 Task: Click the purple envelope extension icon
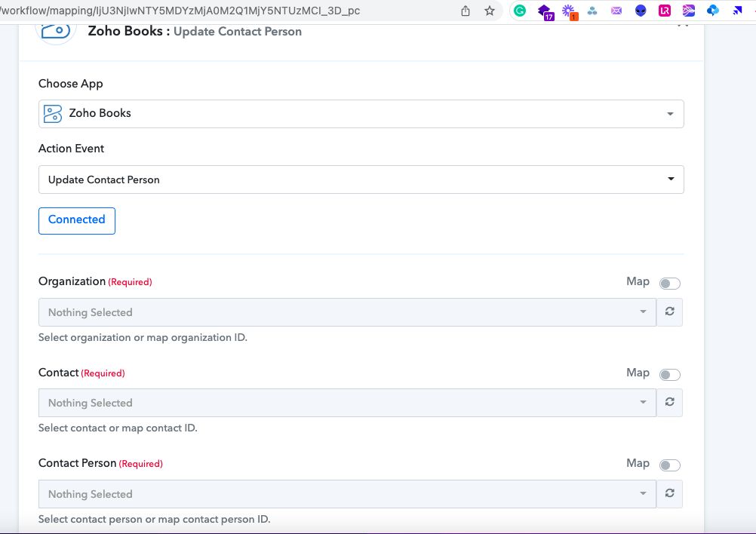click(616, 11)
